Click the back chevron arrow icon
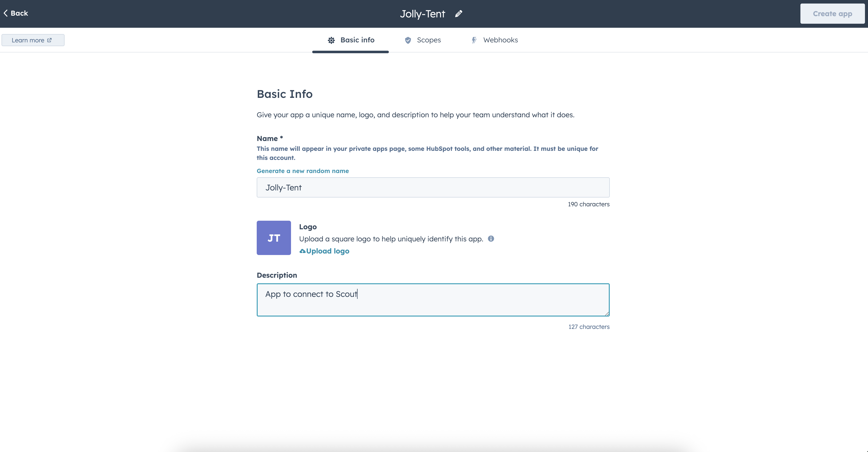868x452 pixels. (x=6, y=13)
